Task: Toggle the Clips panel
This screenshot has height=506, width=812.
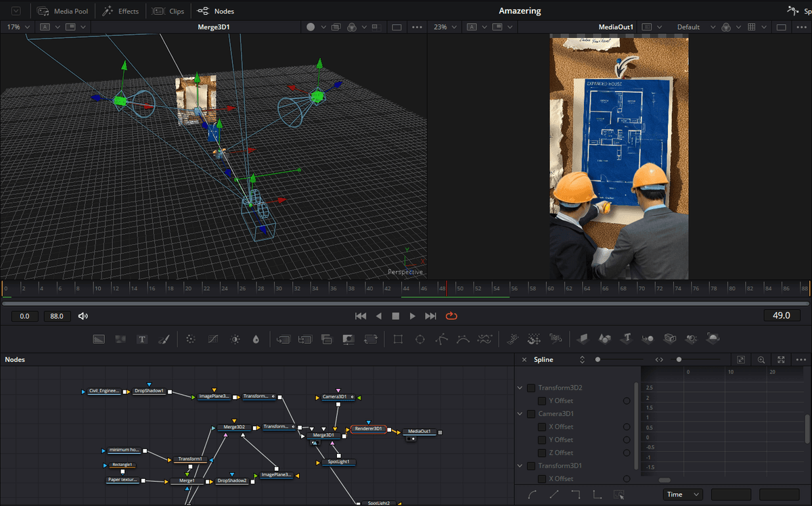Action: [168, 11]
